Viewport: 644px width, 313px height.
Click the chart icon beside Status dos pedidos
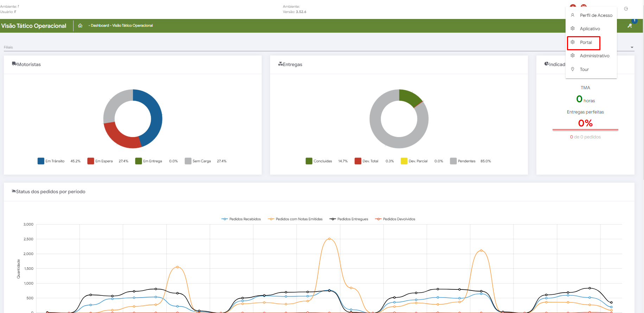(14, 191)
